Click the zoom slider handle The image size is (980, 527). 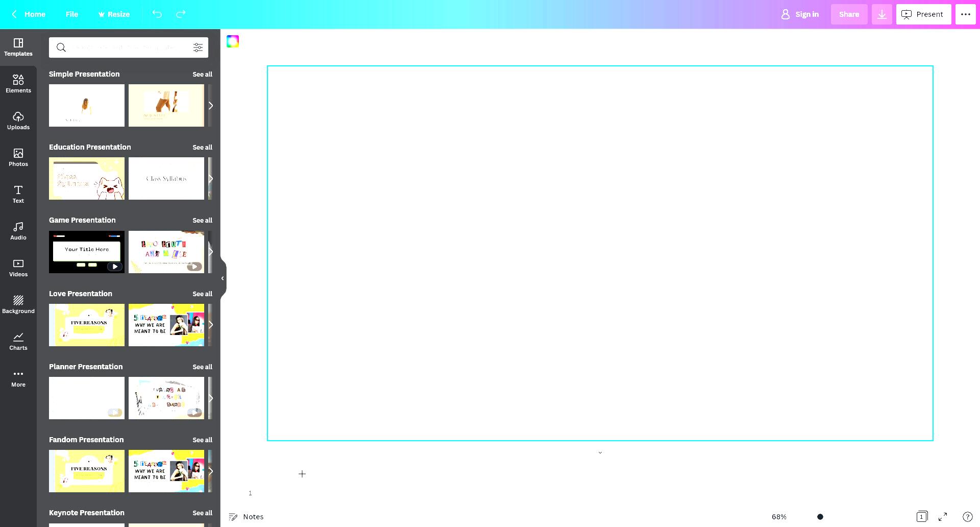coord(820,517)
